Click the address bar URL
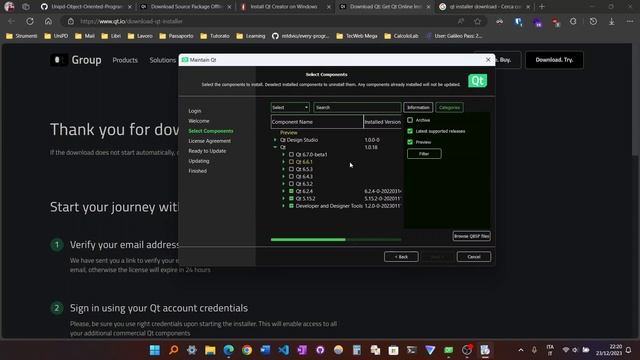 131,21
